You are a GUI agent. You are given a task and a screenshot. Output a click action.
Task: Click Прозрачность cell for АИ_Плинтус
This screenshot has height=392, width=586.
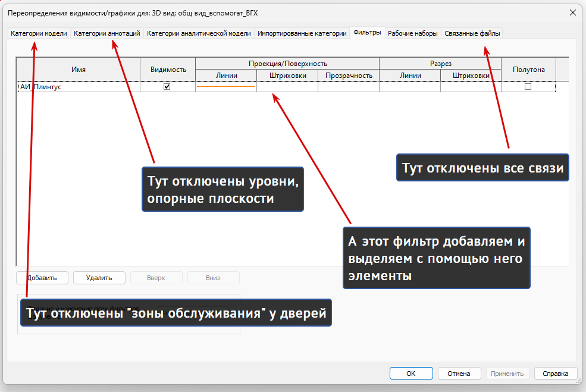click(349, 87)
